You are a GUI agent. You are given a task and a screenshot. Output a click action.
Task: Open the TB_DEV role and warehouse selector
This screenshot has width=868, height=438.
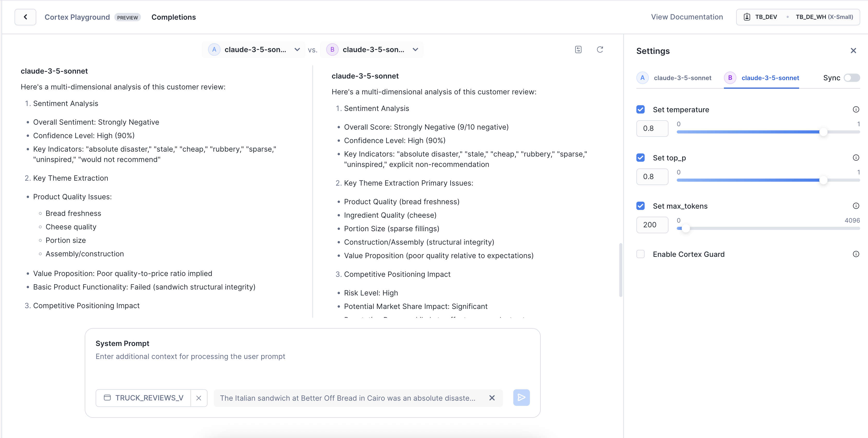(x=798, y=17)
